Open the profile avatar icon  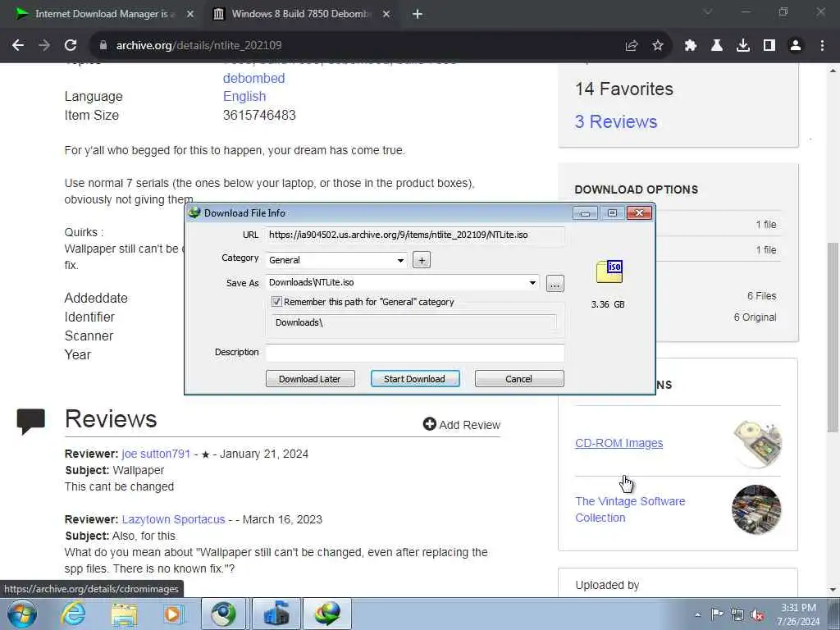796,46
